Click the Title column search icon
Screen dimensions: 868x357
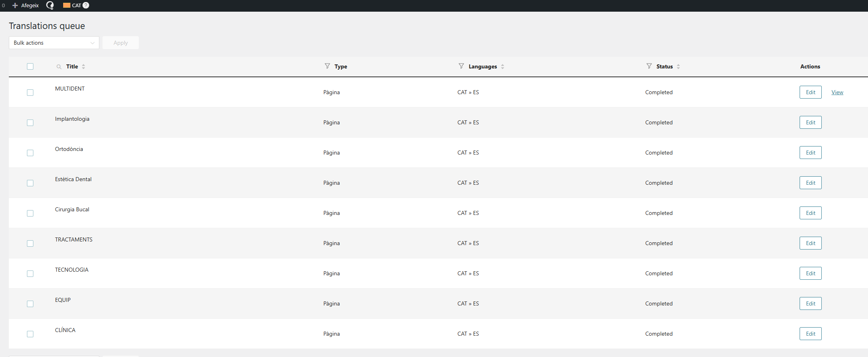coord(59,67)
